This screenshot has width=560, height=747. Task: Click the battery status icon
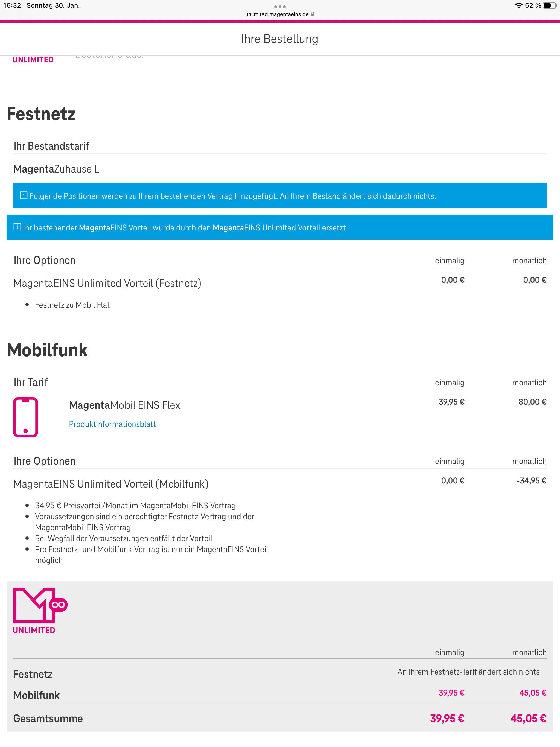pos(549,5)
